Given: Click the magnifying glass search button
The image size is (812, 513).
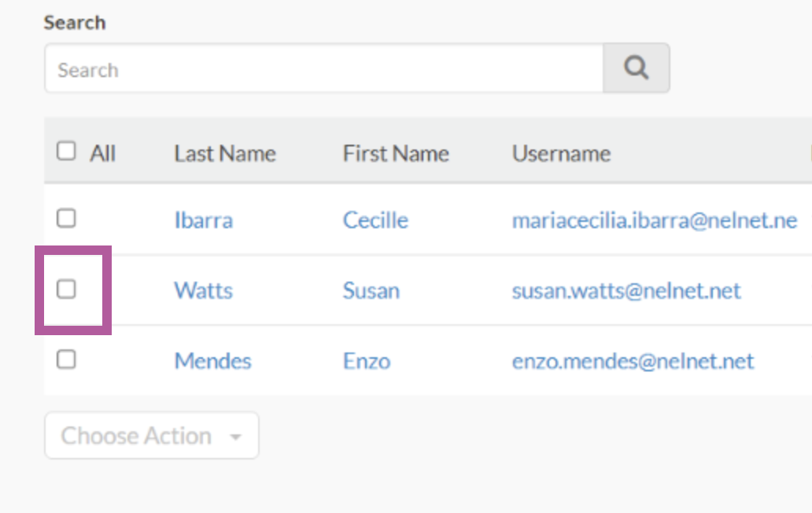Looking at the screenshot, I should [x=636, y=68].
